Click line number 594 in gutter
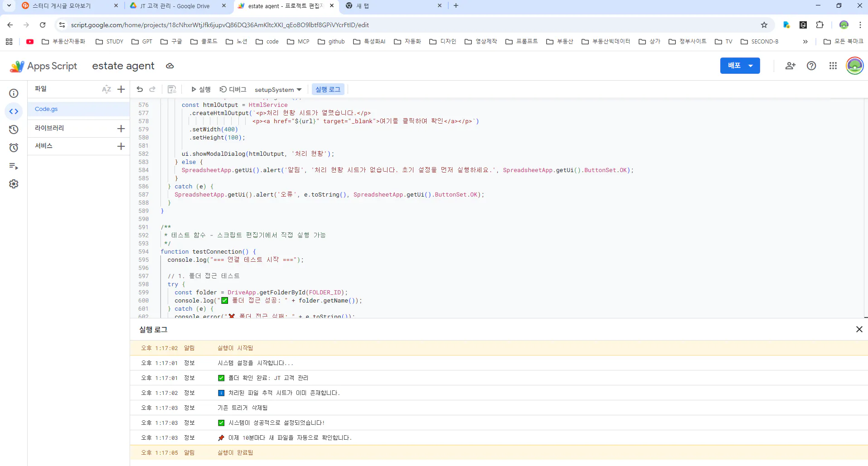868x466 pixels. pos(143,252)
